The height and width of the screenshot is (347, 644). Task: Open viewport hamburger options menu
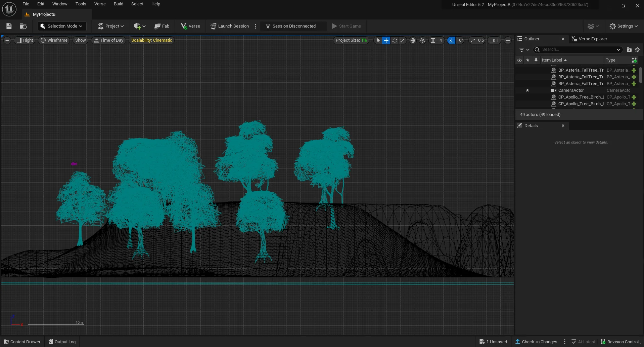tap(7, 40)
